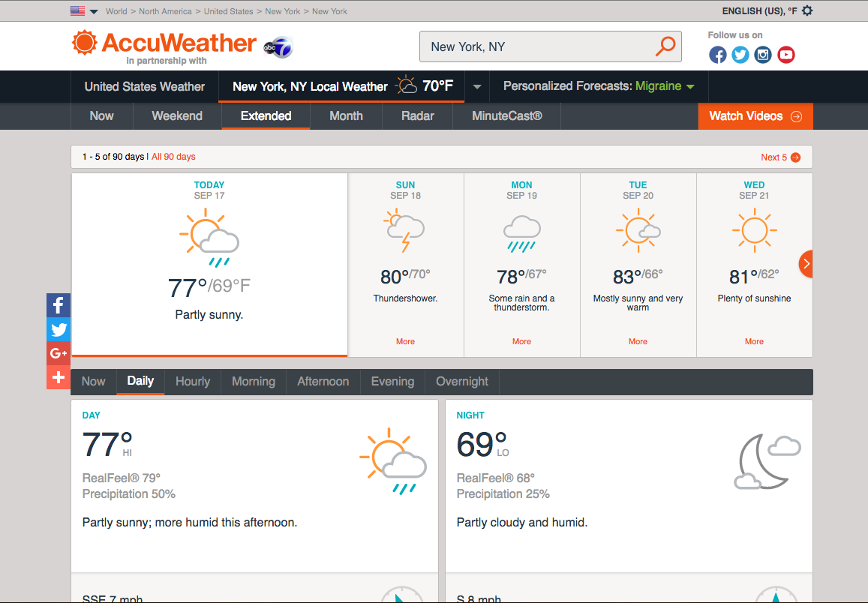Expand the language flag dropdown arrow

coord(93,11)
